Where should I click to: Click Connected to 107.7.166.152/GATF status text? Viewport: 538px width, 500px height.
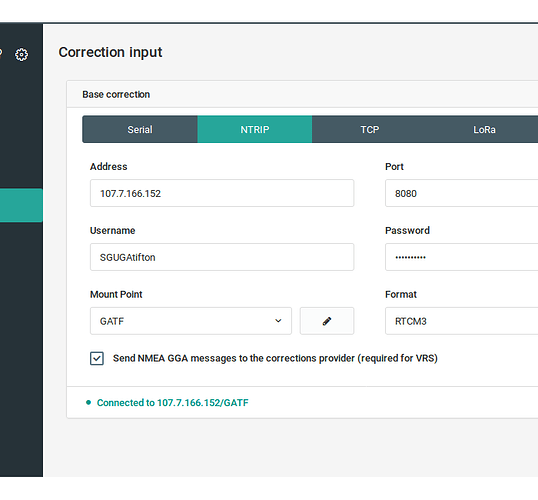173,403
